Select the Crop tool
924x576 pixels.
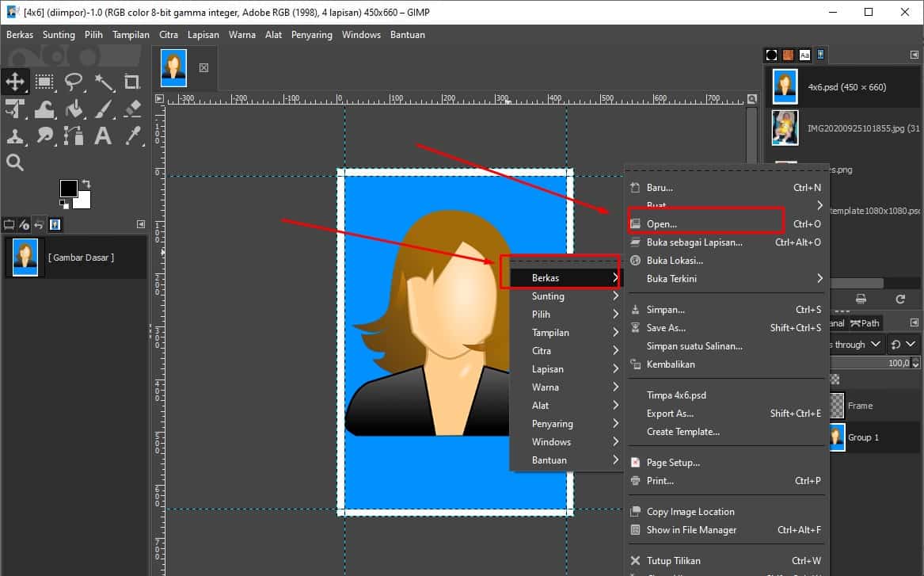pyautogui.click(x=132, y=82)
